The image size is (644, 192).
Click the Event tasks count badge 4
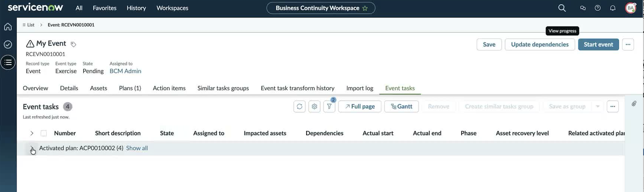click(x=67, y=107)
